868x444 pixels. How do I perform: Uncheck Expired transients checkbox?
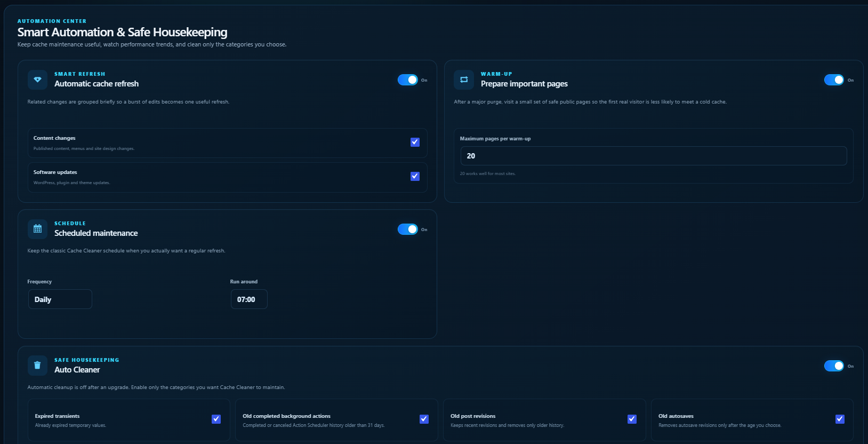[x=216, y=419]
